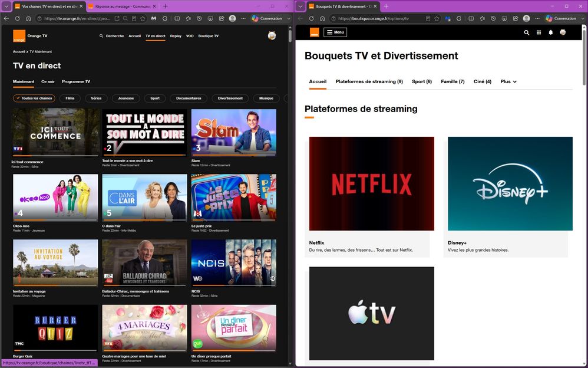Click the Orange TV logo in left window
The image size is (588, 368).
point(19,36)
